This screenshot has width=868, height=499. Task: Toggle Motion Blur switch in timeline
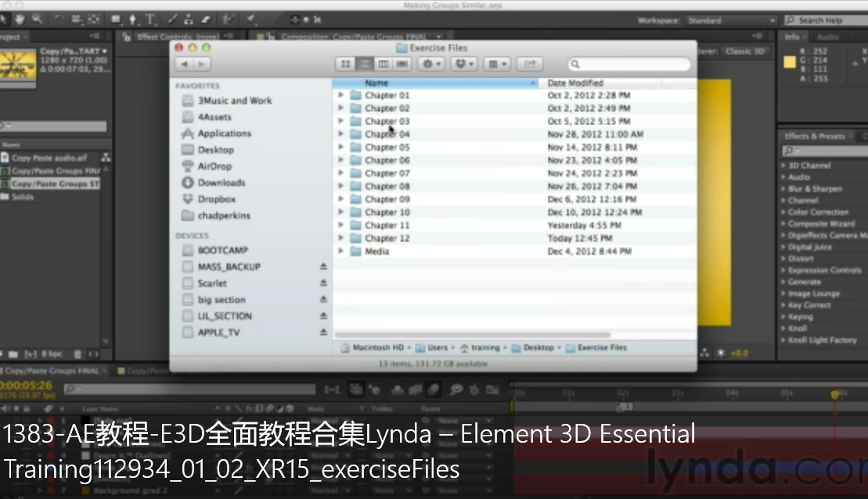coord(434,390)
